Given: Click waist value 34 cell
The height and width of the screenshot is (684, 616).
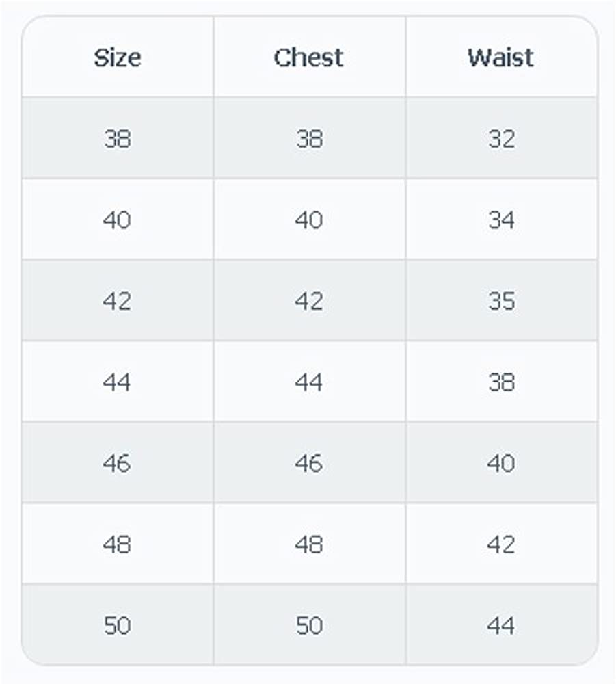Looking at the screenshot, I should (x=501, y=220).
